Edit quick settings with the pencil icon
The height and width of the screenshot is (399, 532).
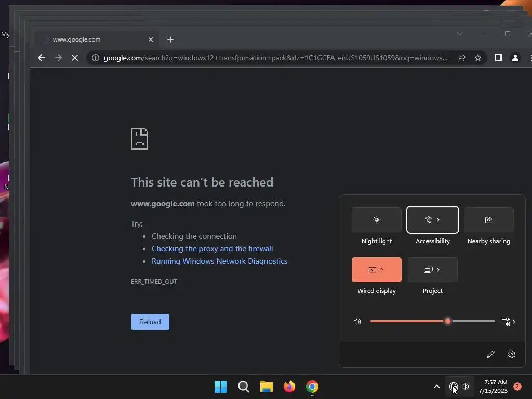tap(490, 354)
